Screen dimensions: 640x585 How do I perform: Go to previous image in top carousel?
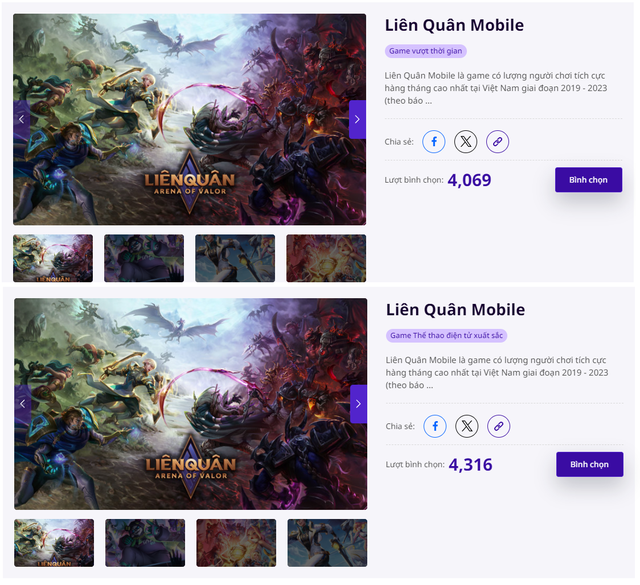(22, 119)
